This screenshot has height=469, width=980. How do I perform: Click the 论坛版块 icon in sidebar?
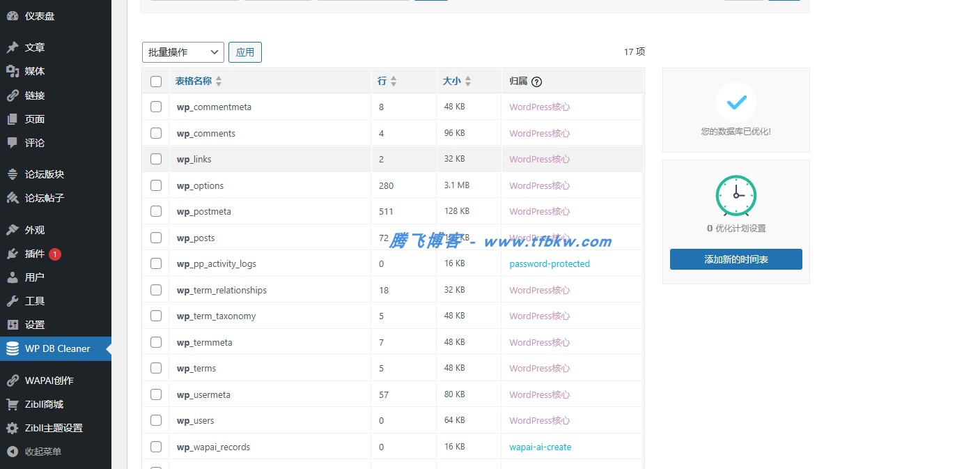pos(13,174)
